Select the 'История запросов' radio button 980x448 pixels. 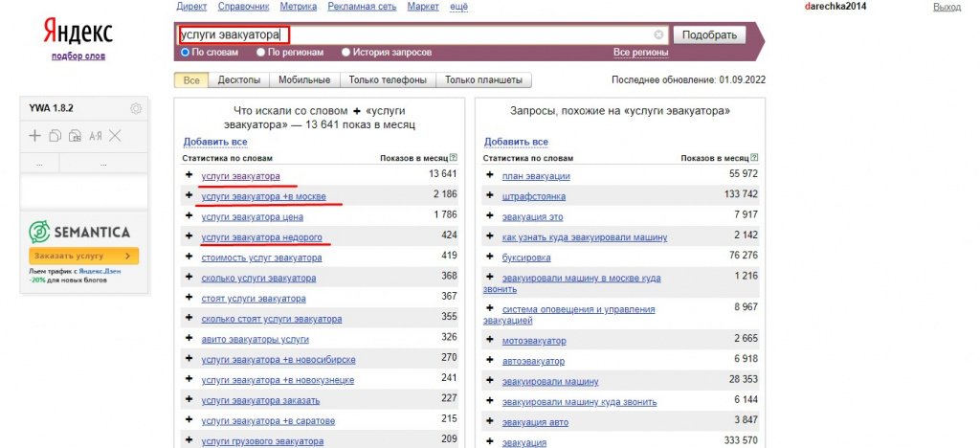tap(345, 53)
